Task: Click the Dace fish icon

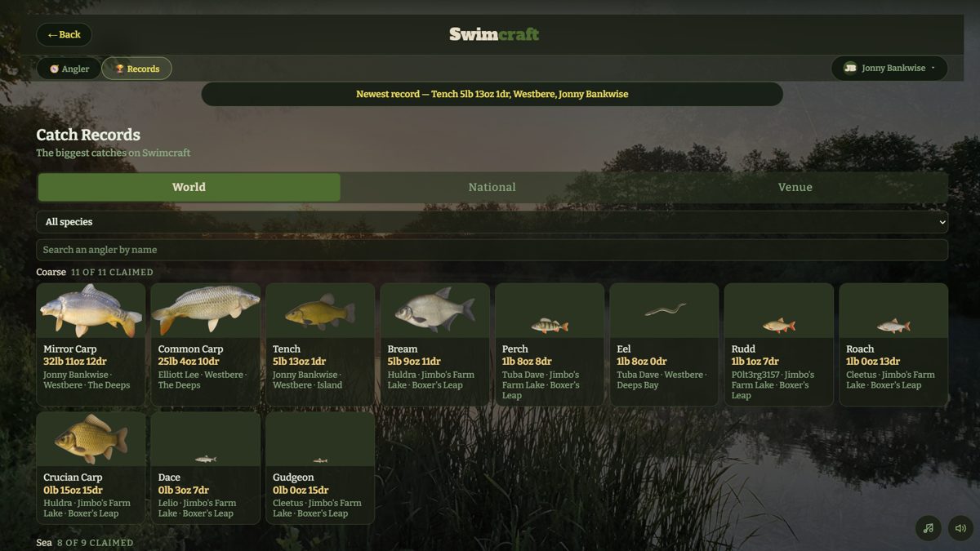Action: pos(205,460)
